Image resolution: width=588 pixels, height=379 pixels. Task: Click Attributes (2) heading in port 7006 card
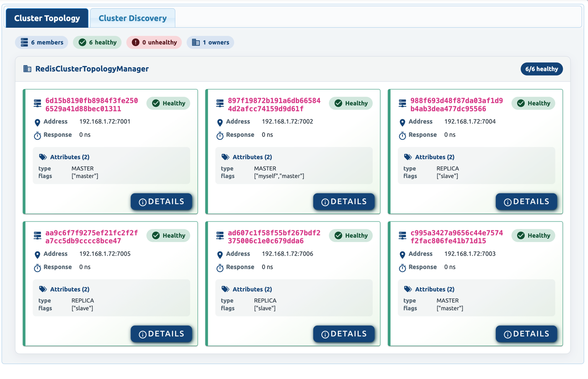coord(252,289)
